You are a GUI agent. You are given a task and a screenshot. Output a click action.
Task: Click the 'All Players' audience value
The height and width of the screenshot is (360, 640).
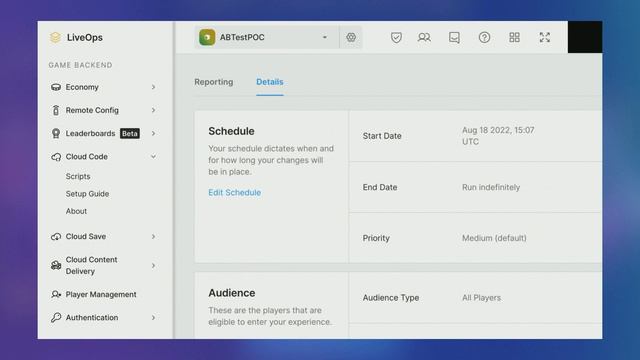[481, 298]
